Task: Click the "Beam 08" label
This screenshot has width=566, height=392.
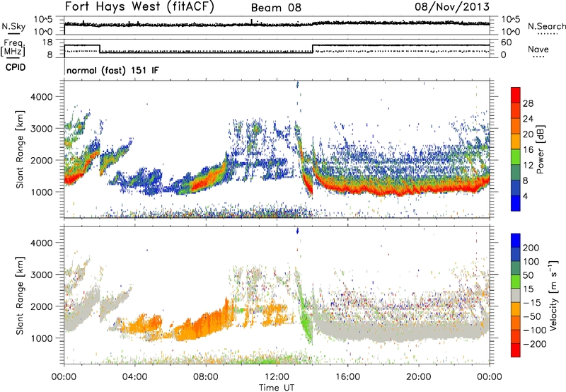Action: tap(276, 8)
